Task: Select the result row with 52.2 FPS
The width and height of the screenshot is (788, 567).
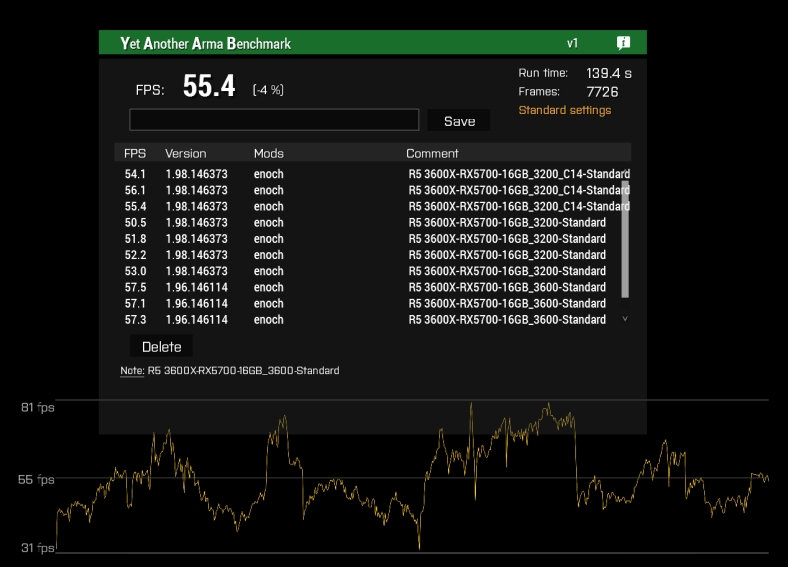Action: [372, 255]
